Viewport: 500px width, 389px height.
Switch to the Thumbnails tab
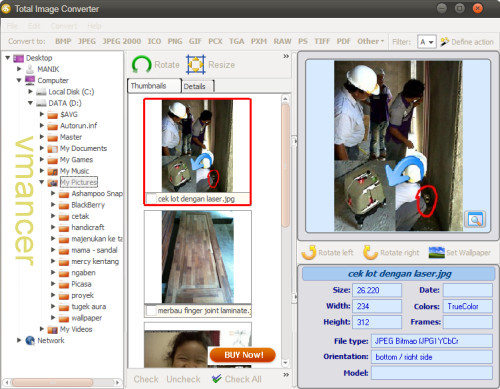pyautogui.click(x=154, y=86)
